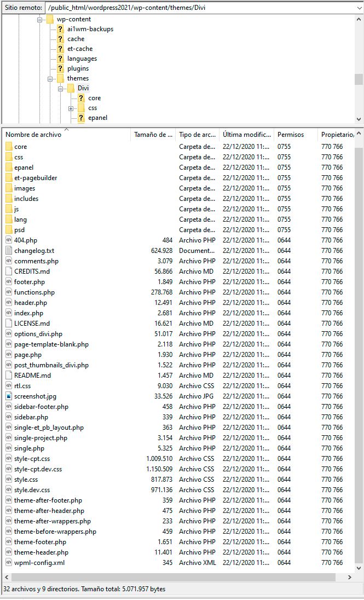
Task: Click the question mark icon beside cache
Action: 60,39
